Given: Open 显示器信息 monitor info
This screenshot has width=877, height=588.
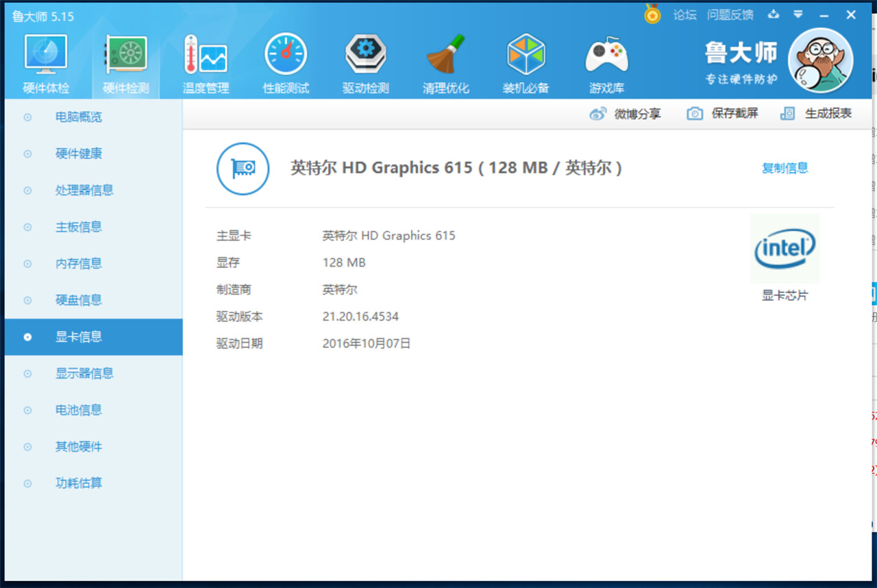Looking at the screenshot, I should (94, 373).
